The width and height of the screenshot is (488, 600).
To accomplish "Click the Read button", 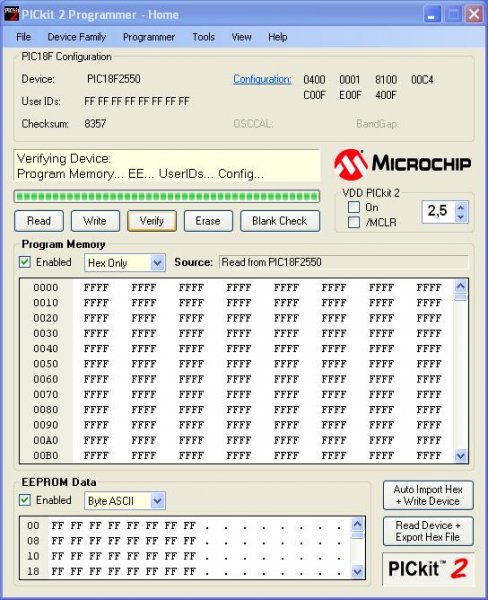I will tap(39, 221).
